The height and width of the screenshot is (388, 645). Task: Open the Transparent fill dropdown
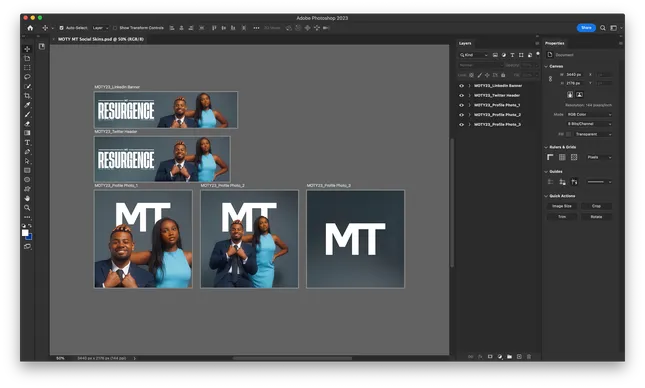click(593, 134)
